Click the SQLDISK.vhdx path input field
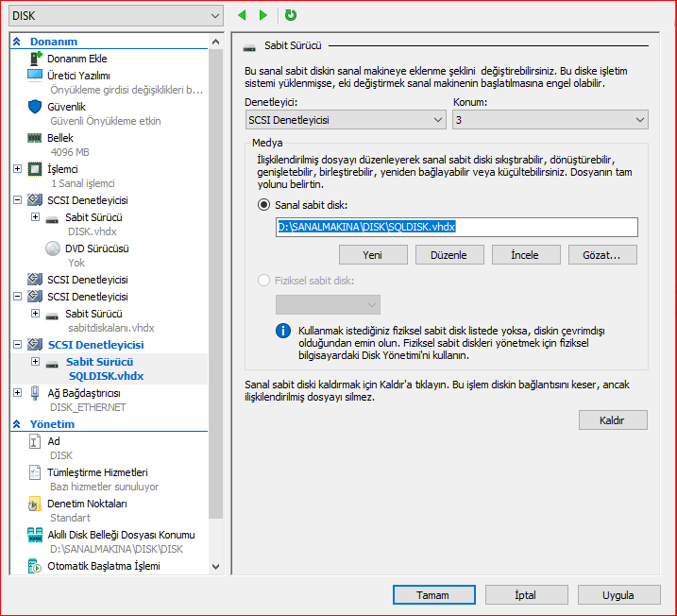Viewport: 677px width, 616px height. pos(457,227)
